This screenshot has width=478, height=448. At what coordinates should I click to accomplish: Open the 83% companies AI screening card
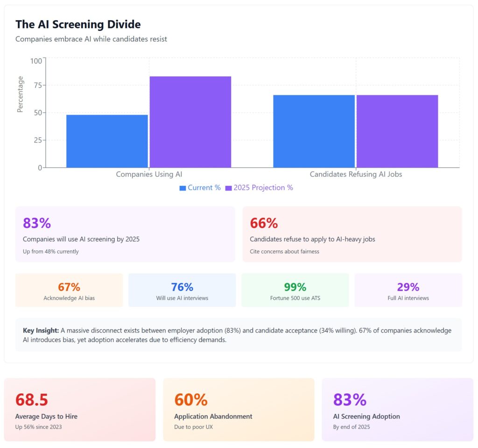coord(125,234)
